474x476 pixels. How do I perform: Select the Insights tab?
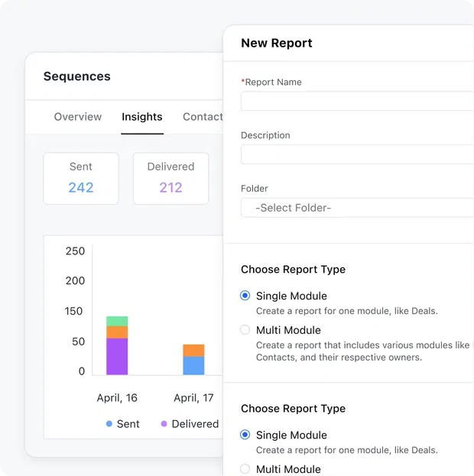141,117
